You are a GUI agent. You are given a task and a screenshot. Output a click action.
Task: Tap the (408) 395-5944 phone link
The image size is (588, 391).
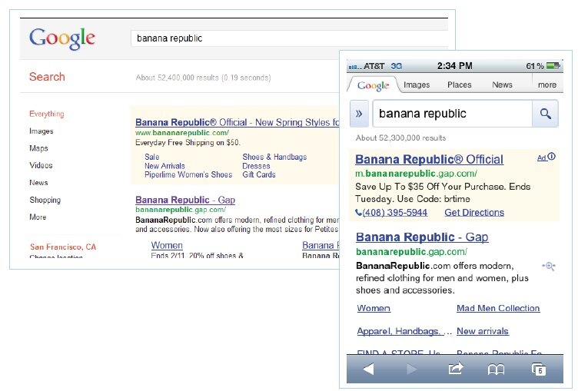coord(395,213)
